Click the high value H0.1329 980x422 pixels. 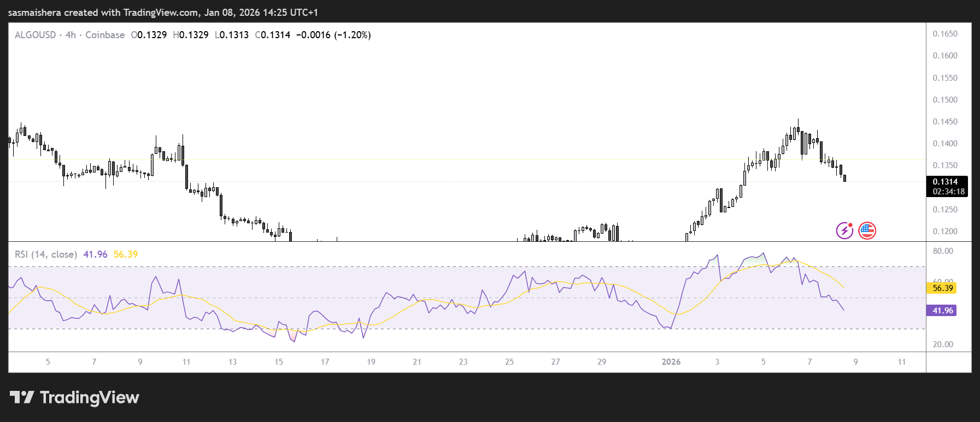[x=191, y=35]
